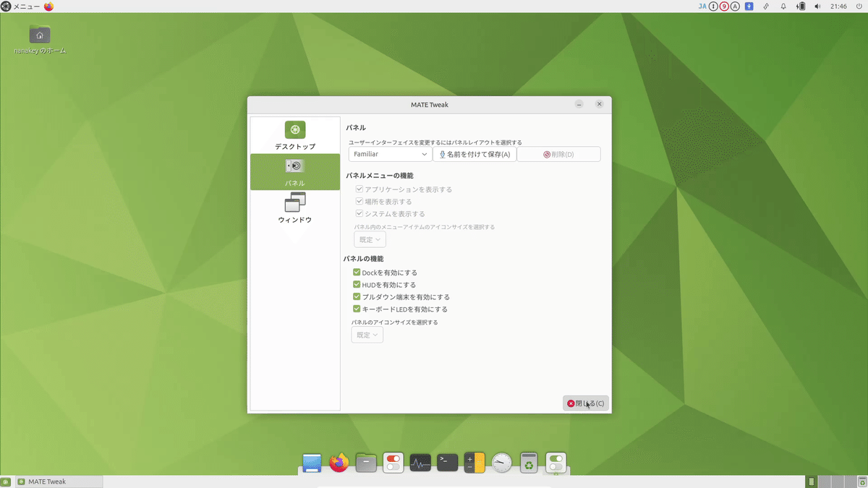868x488 pixels.
Task: Click the battery status icon
Action: [x=801, y=7]
